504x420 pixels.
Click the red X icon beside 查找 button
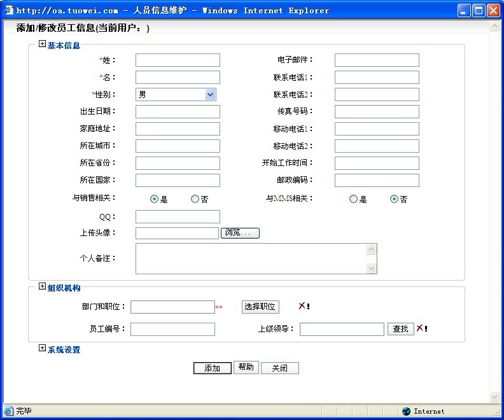420,328
